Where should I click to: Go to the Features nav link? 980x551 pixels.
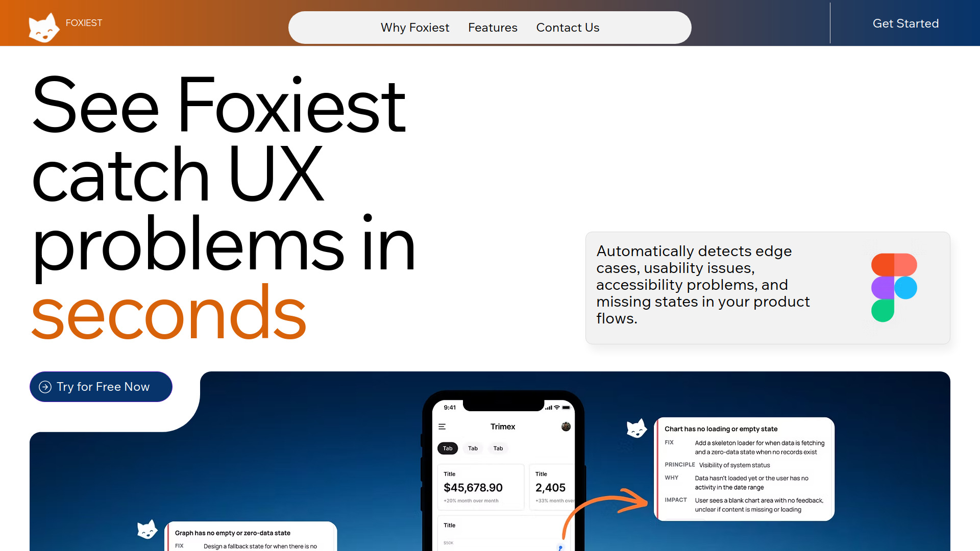[x=493, y=28]
